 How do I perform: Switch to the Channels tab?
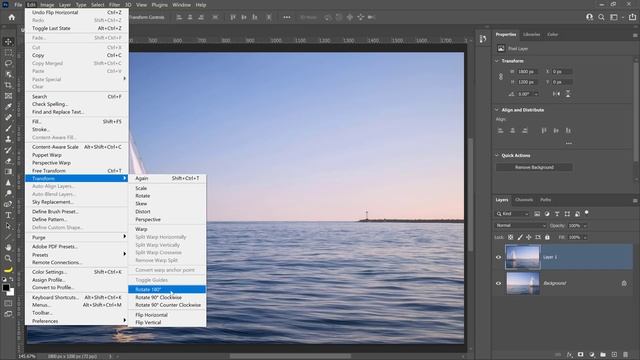tap(524, 200)
